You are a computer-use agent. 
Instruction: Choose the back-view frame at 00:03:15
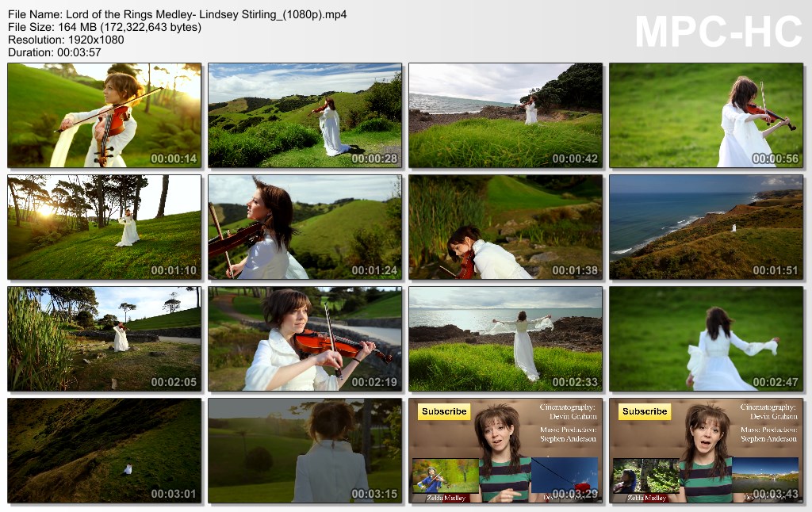tap(305, 451)
